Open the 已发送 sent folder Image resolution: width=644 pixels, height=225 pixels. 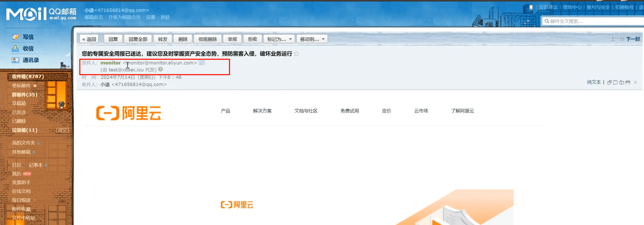pyautogui.click(x=19, y=112)
